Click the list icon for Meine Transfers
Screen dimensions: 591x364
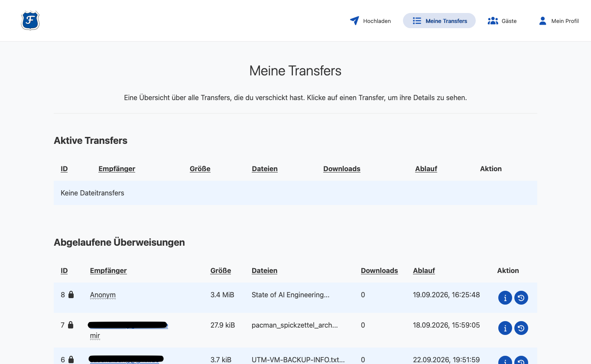point(417,21)
